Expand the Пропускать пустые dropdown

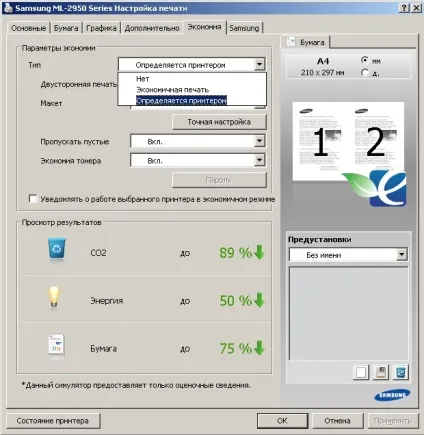click(260, 141)
